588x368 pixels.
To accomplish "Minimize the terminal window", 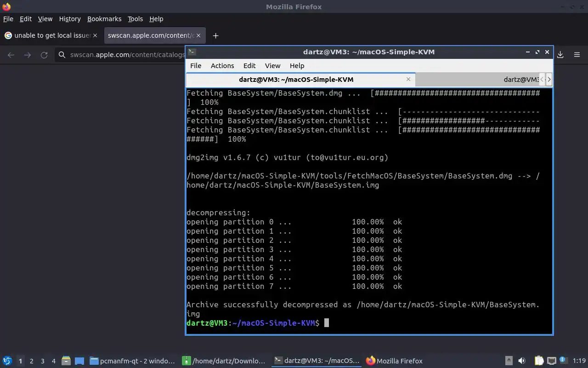I will click(x=527, y=52).
